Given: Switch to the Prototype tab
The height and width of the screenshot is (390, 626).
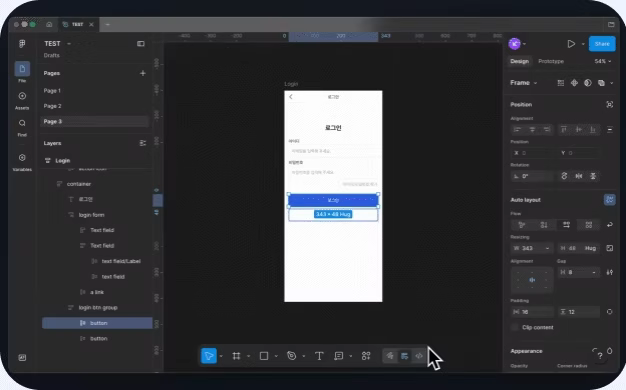Looking at the screenshot, I should tap(551, 61).
